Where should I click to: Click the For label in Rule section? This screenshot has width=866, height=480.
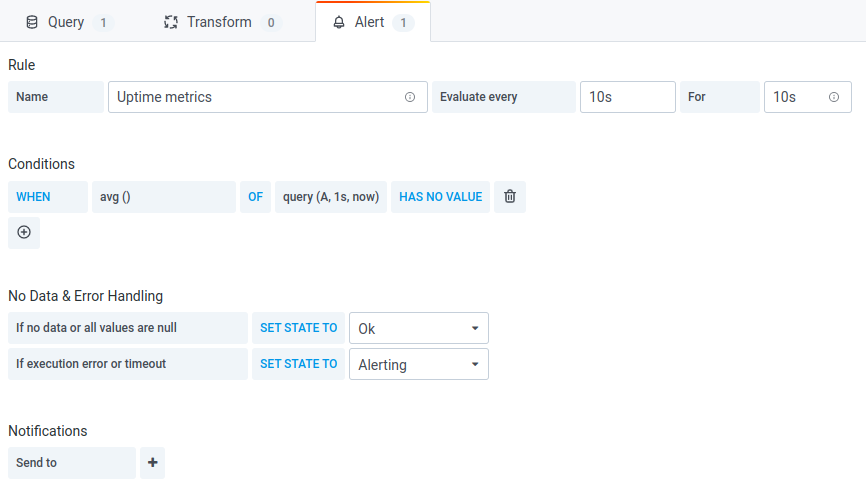(720, 97)
